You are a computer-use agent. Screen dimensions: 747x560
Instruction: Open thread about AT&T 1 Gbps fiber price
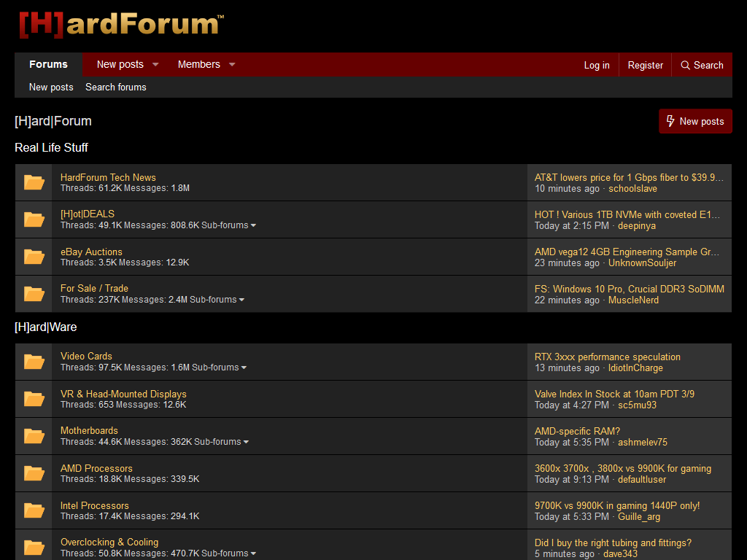(629, 178)
